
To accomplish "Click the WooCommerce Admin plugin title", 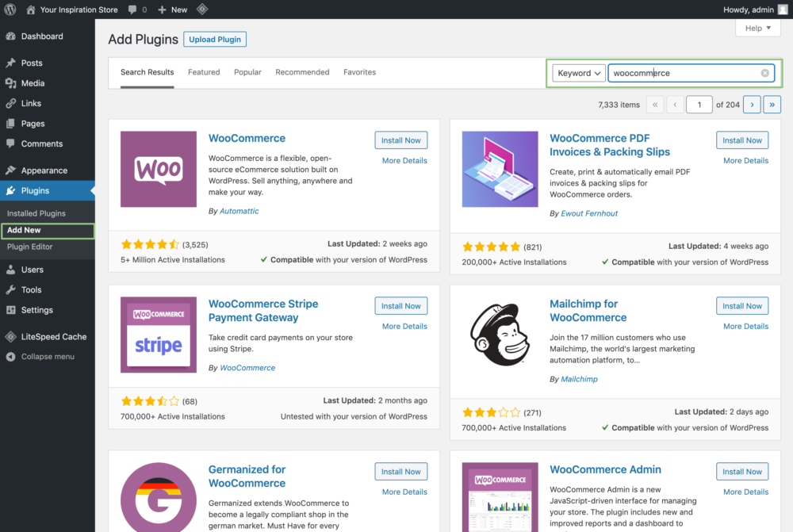I will point(605,469).
